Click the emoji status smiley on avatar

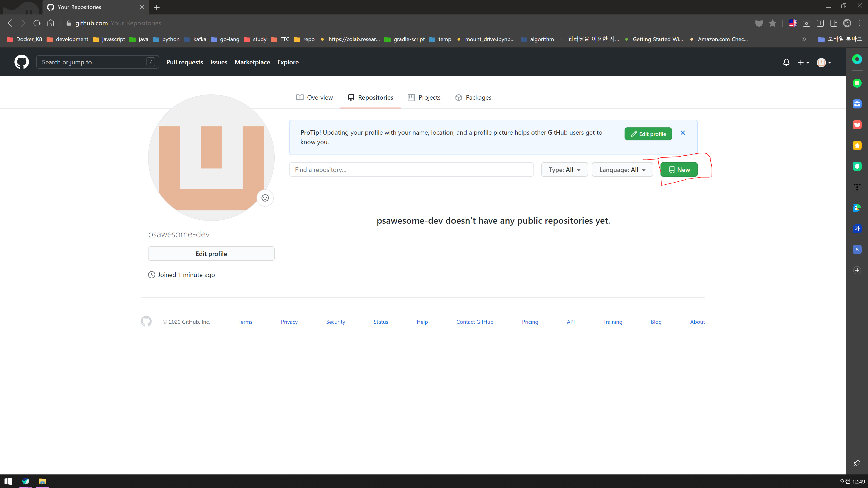(x=265, y=198)
